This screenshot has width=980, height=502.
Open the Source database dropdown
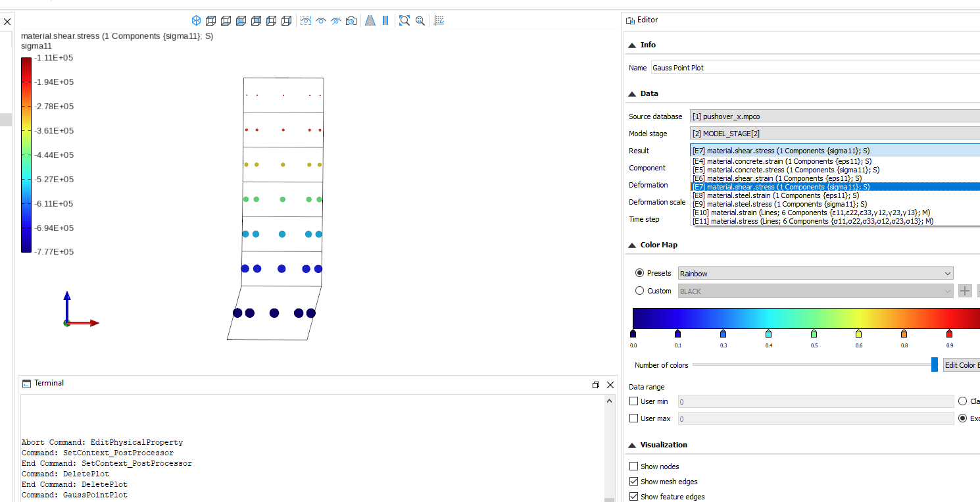click(835, 116)
